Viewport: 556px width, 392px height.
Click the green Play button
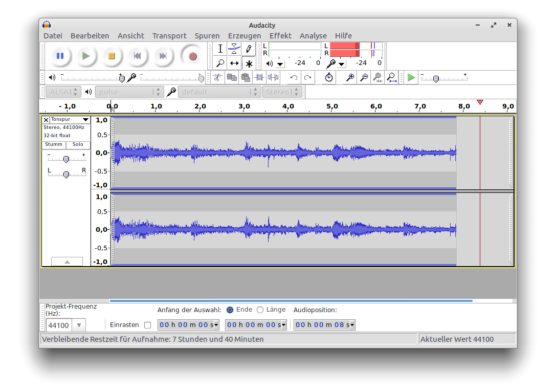pos(85,56)
